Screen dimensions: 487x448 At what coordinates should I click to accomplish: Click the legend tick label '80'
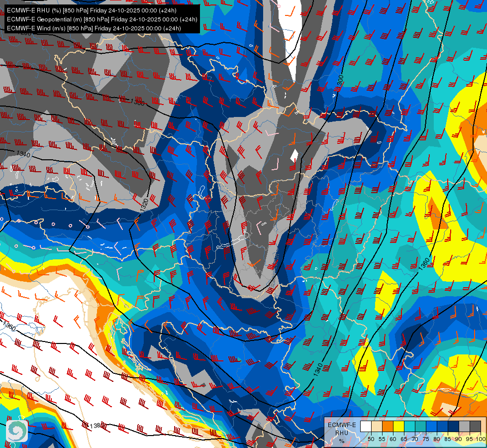point(437,439)
